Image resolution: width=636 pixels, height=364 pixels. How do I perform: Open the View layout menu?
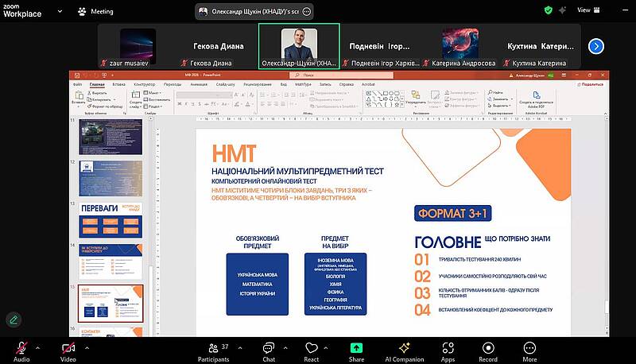tap(588, 10)
